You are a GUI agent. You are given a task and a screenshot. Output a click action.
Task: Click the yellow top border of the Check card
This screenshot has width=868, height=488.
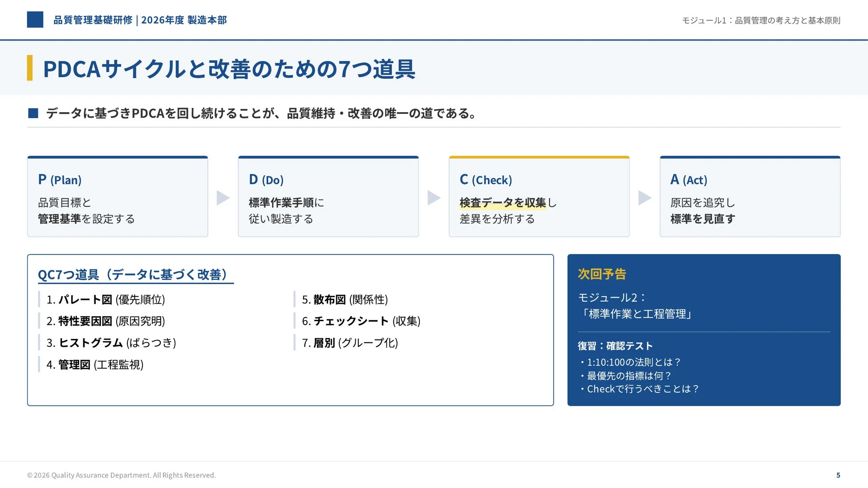click(x=539, y=157)
